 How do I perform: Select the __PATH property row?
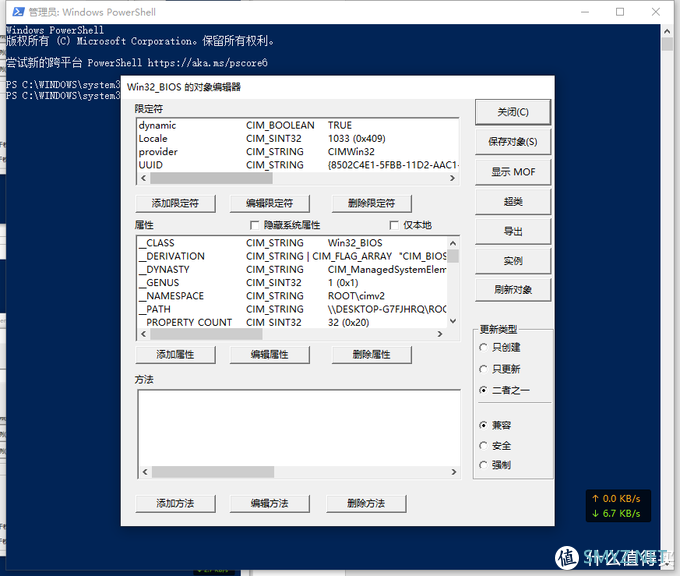[292, 309]
